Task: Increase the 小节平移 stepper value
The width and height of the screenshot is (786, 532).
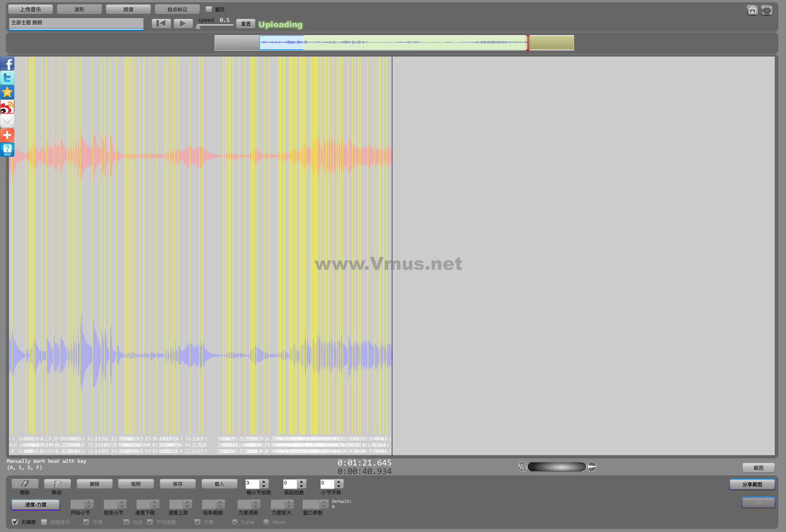Action: 339,481
